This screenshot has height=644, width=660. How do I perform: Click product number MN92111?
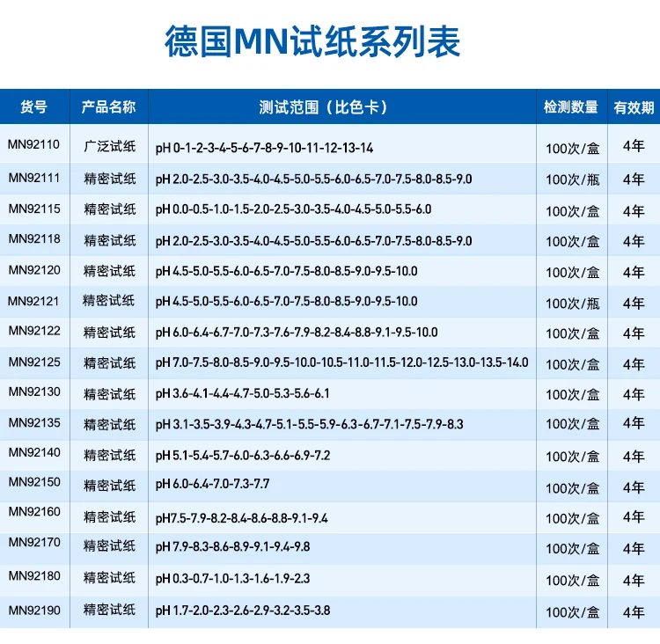34,178
